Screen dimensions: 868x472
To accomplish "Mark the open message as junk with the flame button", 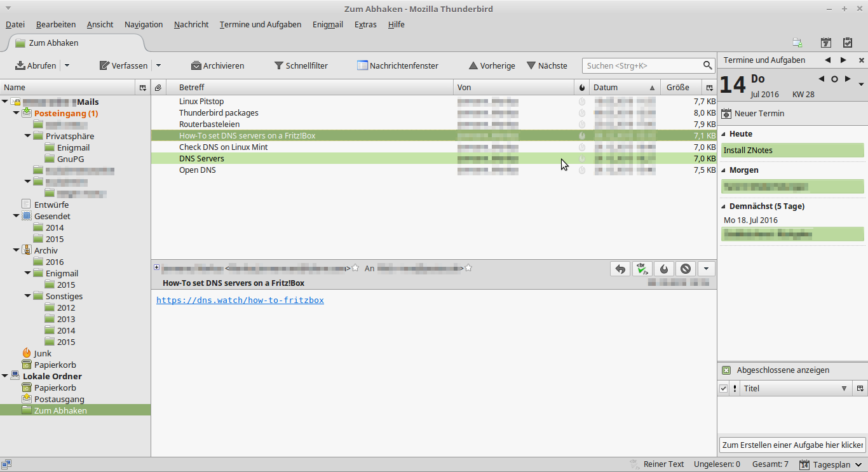I will (664, 269).
